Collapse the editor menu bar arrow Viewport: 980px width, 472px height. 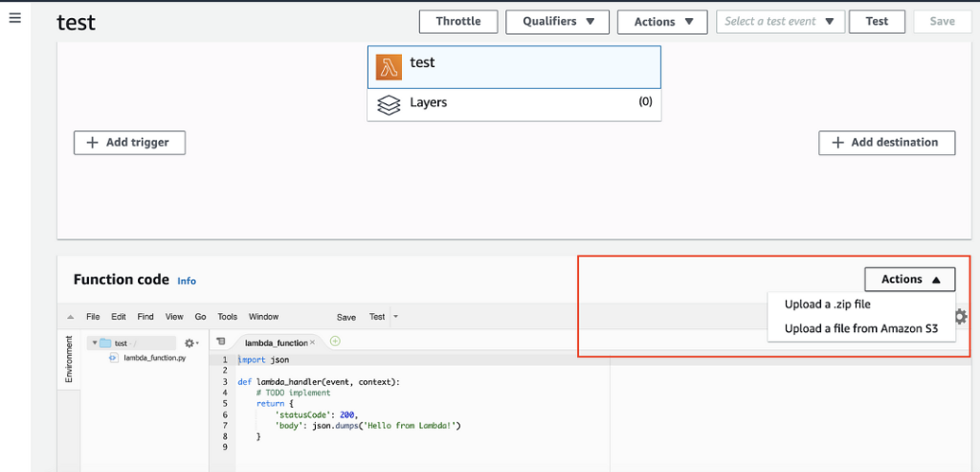tap(70, 317)
